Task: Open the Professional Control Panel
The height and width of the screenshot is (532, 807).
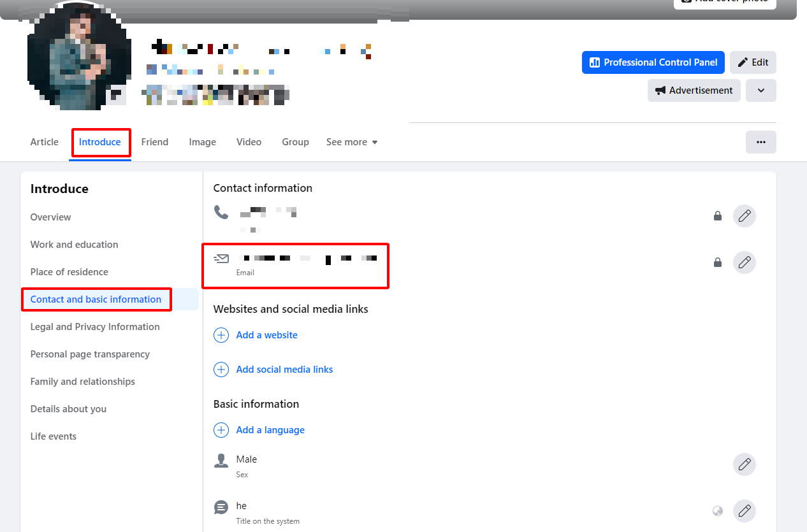Action: pos(653,62)
